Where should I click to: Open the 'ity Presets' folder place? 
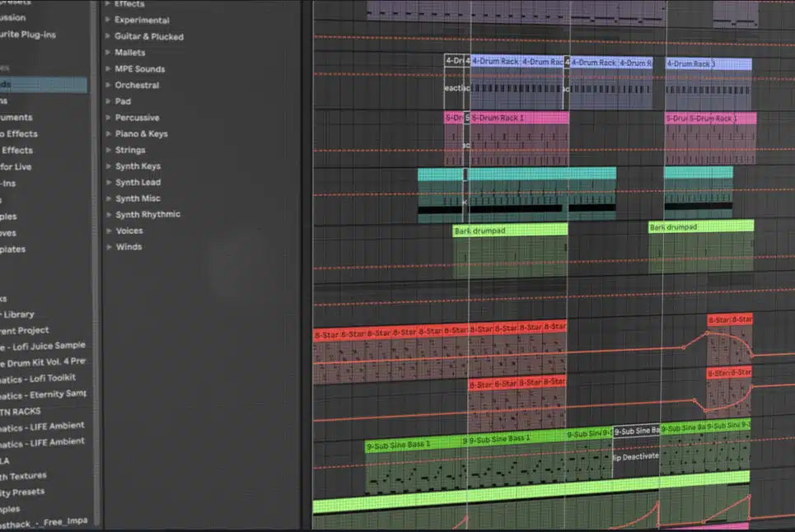tap(22, 492)
